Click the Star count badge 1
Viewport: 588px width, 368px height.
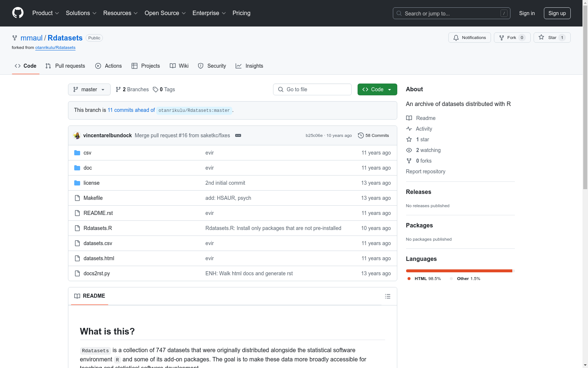click(562, 38)
